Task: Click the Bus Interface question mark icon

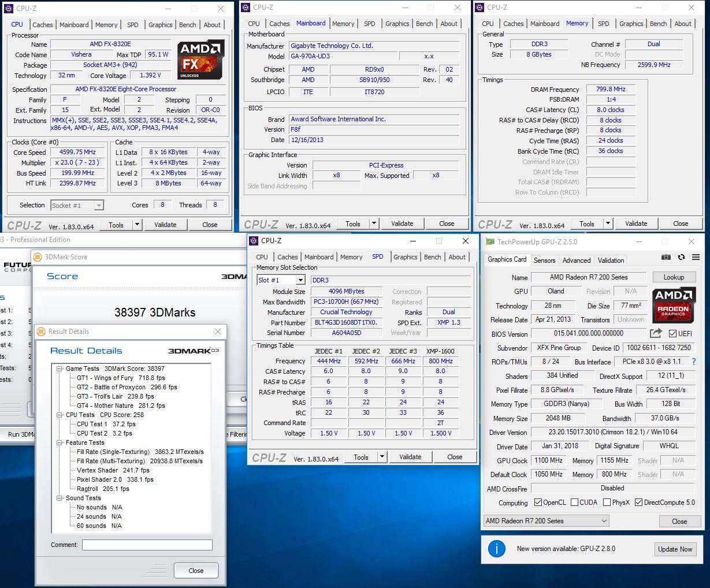Action: pos(694,362)
